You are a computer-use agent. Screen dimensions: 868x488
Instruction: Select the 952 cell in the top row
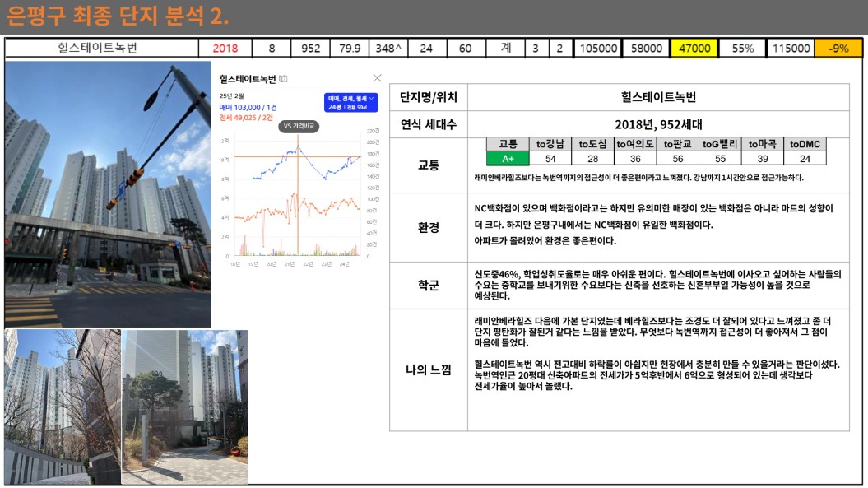coord(310,49)
